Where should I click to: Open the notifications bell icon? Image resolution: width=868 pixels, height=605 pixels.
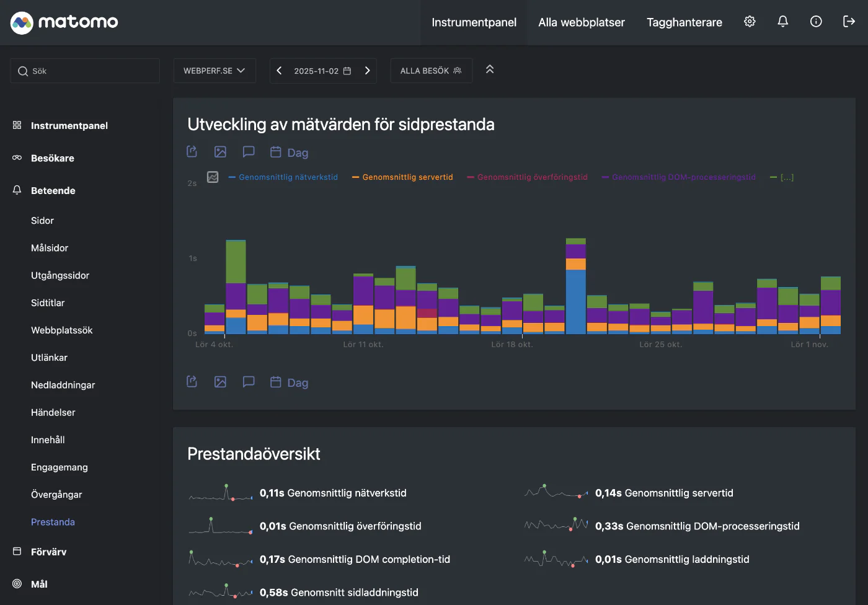pos(782,22)
